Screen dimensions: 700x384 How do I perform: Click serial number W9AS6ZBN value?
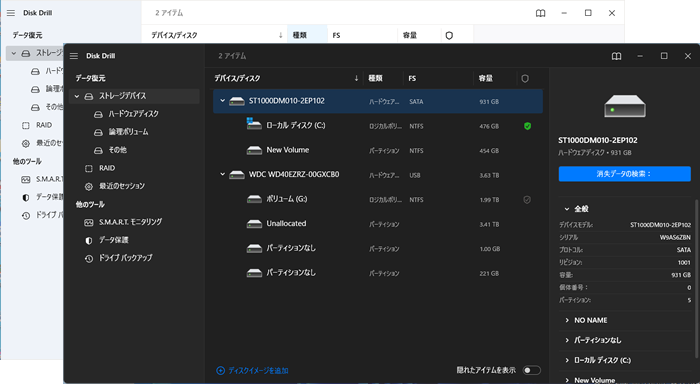click(675, 238)
